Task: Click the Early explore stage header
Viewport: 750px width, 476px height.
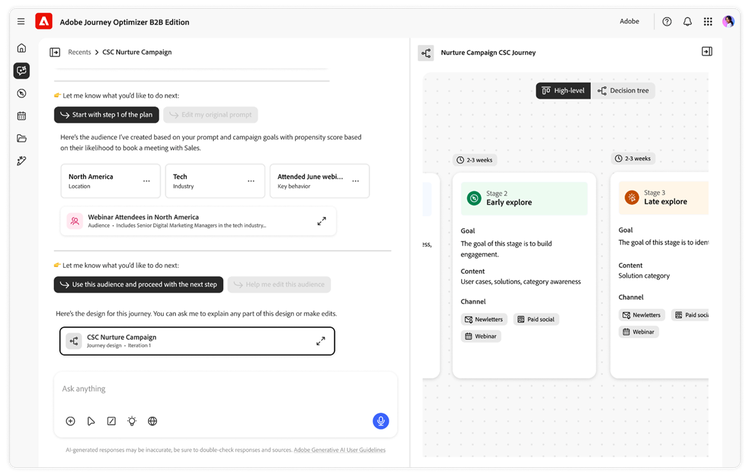Action: (524, 198)
